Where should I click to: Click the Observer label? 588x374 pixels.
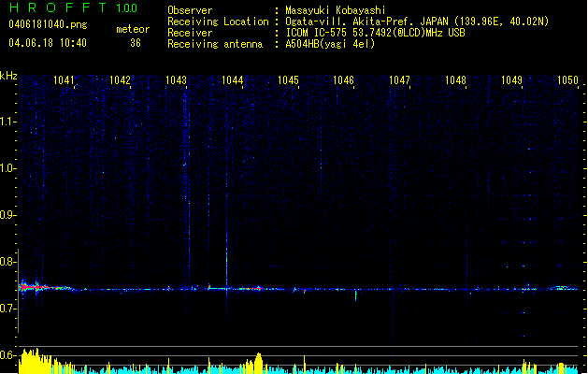(x=190, y=10)
